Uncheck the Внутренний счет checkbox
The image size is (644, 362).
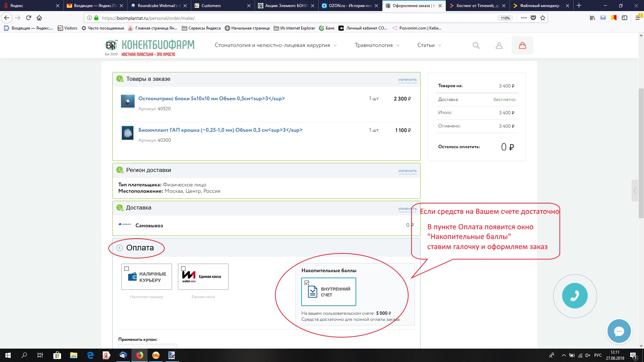[307, 283]
